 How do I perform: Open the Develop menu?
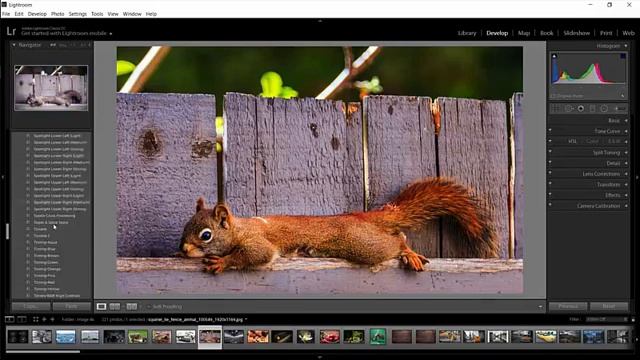coord(37,14)
